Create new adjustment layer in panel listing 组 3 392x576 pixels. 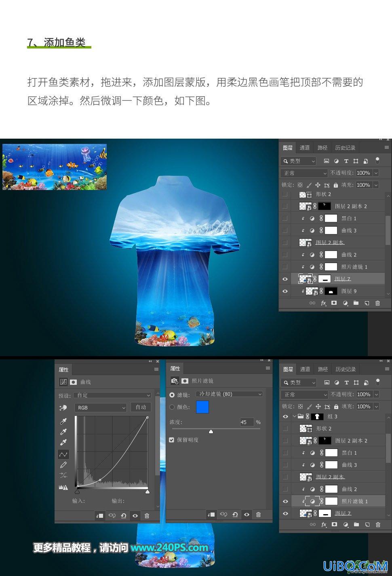[346, 524]
